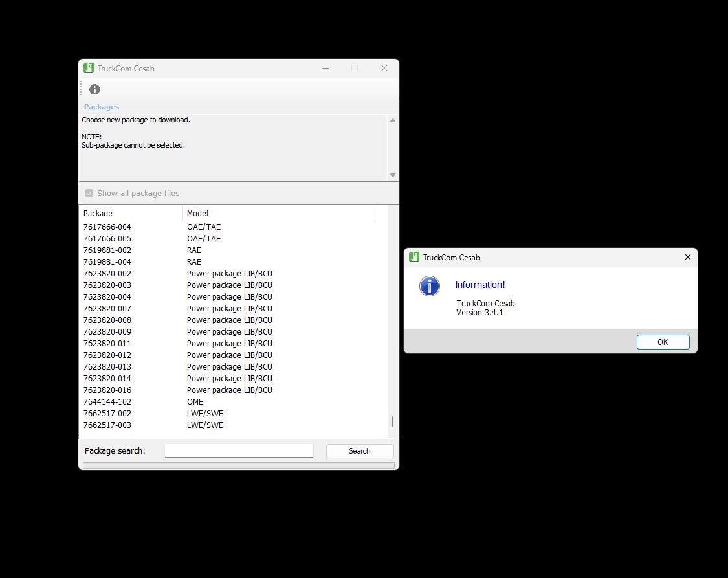
Task: Click blue information icon in dialog
Action: 430,286
